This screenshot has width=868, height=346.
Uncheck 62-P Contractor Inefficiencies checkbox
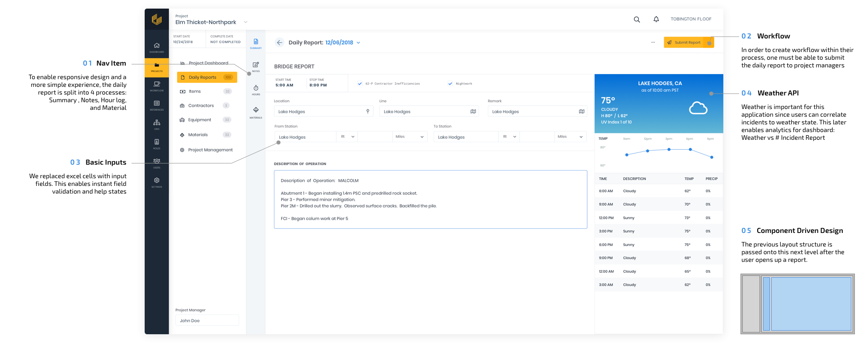tap(360, 84)
